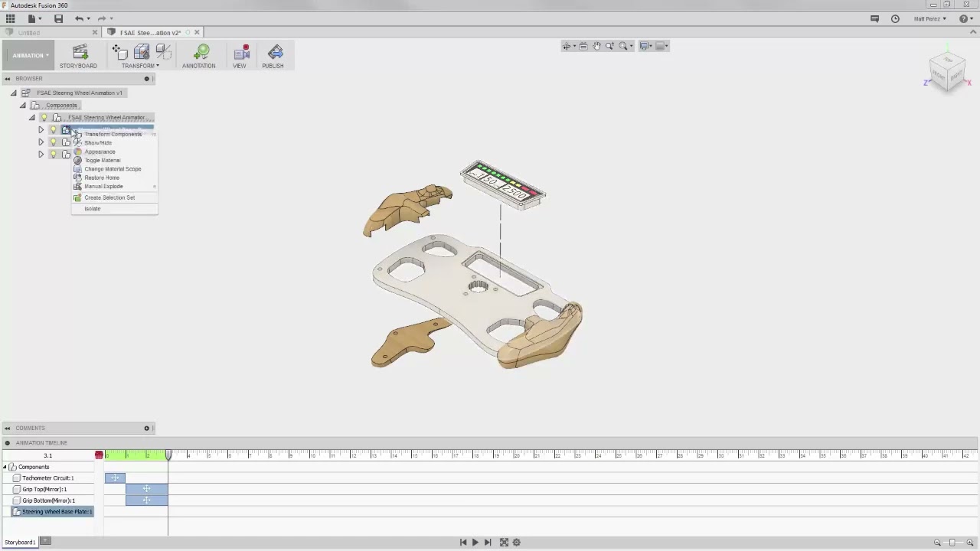This screenshot has height=551, width=980.
Task: Select Tachometer Circuit:1 timeline row
Action: 47,478
